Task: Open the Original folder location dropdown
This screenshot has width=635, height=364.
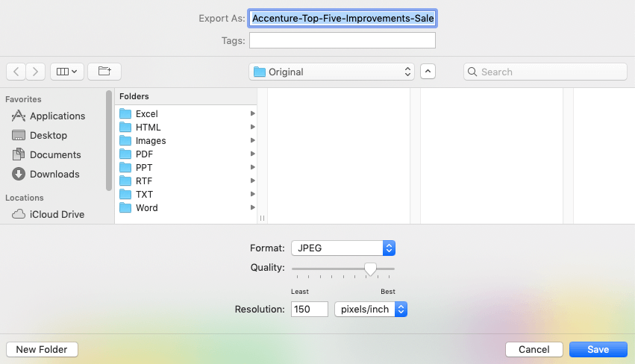Action: point(332,72)
